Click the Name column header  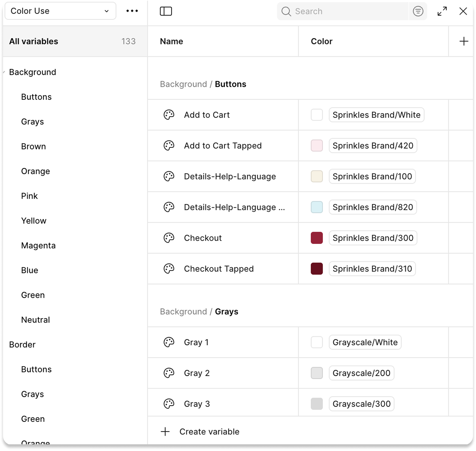click(x=172, y=41)
